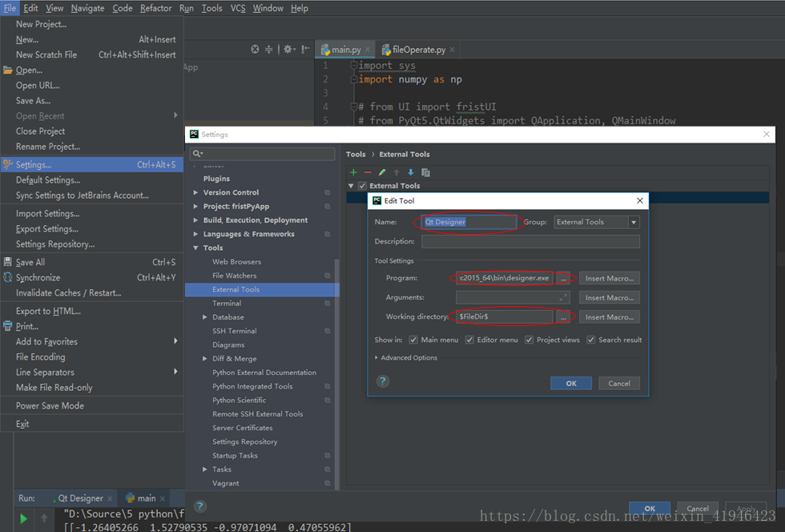Screen dimensions: 785x532
Task: Select Settings... from File menu
Action: pyautogui.click(x=92, y=165)
